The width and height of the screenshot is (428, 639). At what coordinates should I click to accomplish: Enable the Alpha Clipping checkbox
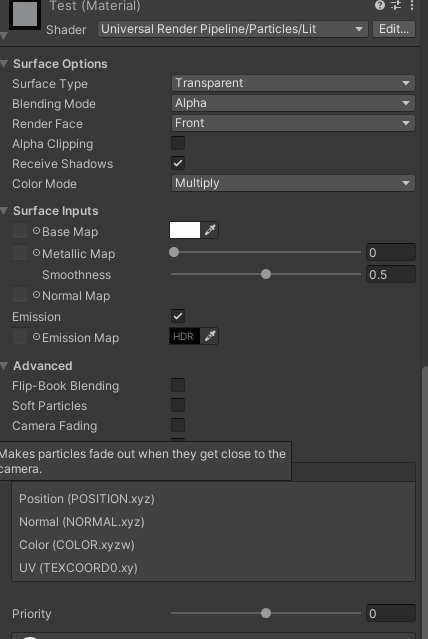pos(178,143)
